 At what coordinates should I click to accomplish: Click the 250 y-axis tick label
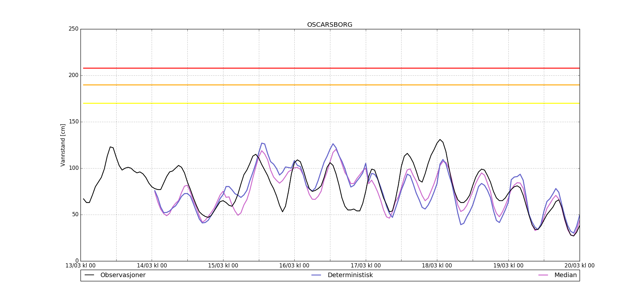click(x=73, y=29)
